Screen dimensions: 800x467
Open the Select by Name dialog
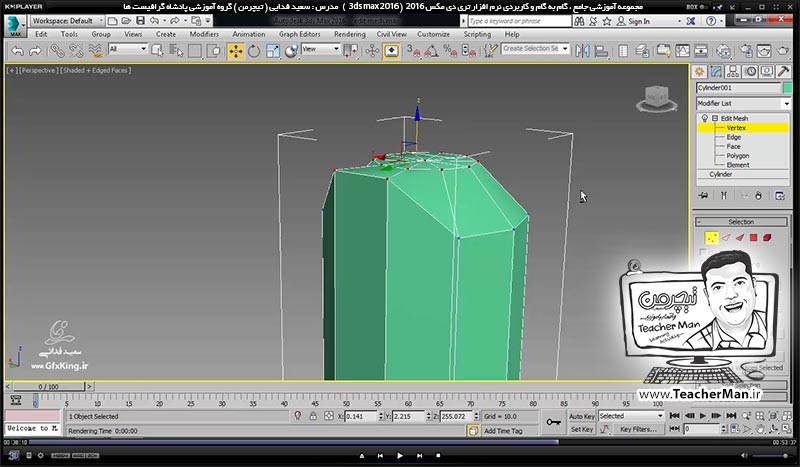tap(176, 51)
